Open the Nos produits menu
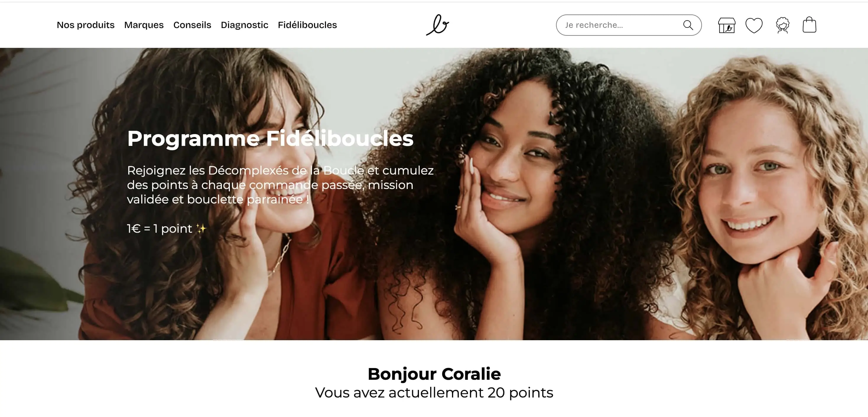 [x=86, y=25]
